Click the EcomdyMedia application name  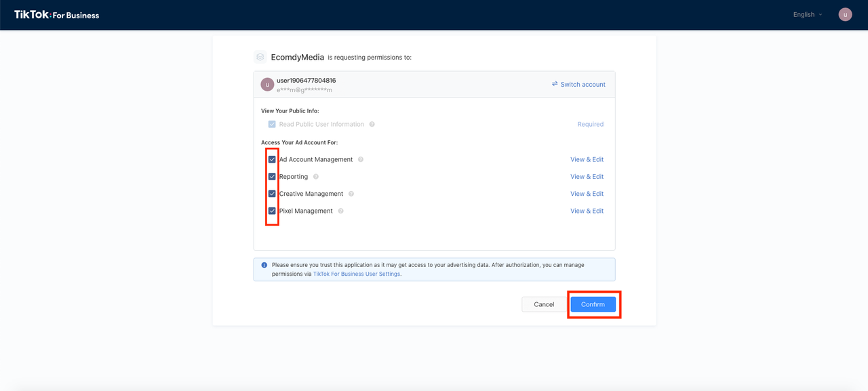pyautogui.click(x=298, y=57)
